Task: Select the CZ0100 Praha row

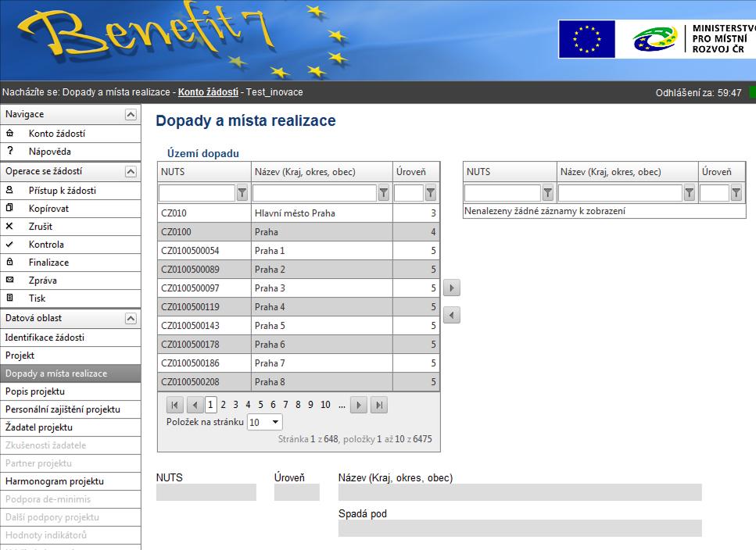Action: point(299,232)
